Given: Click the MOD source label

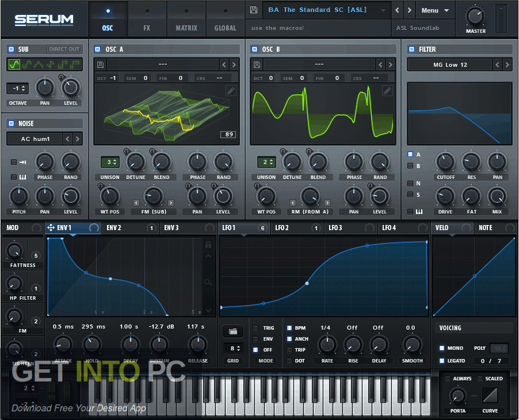Looking at the screenshot, I should 13,228.
